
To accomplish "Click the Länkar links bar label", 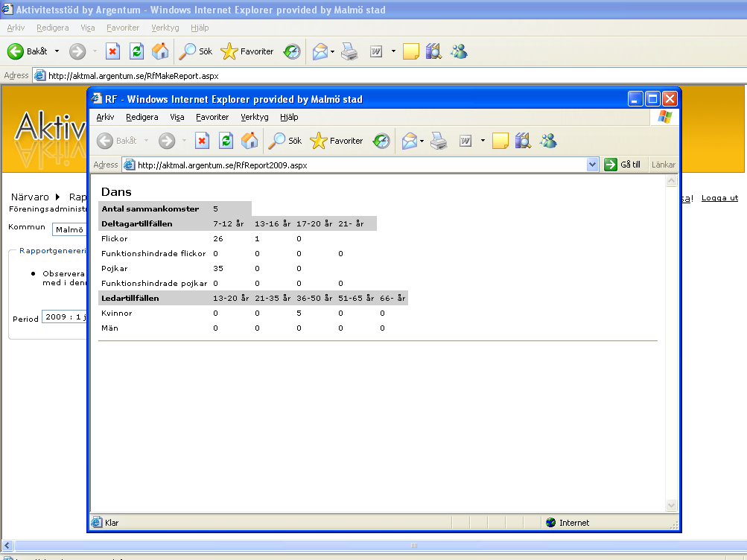I will pyautogui.click(x=663, y=165).
